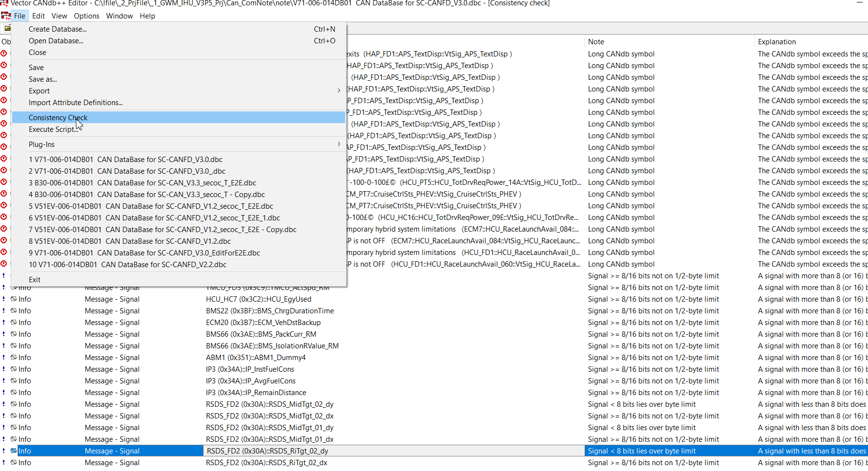Click the MDI child window icon left of File
The image size is (868, 471).
[x=5, y=16]
